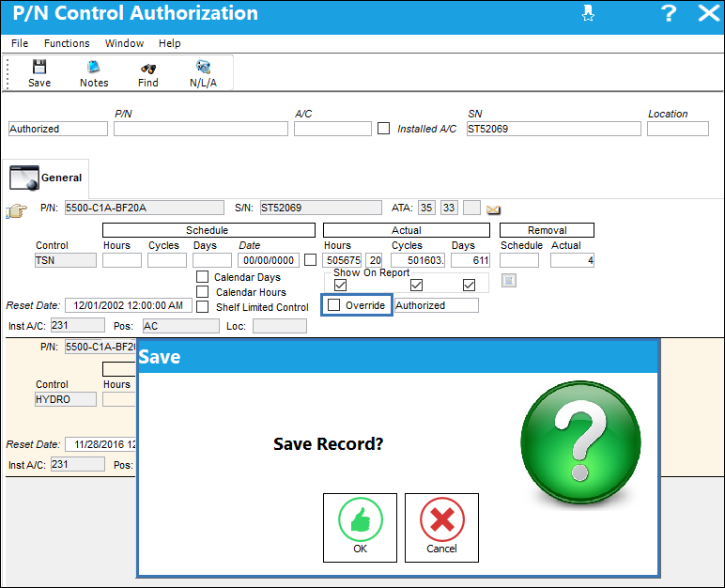Screen dimensions: 725x588
Task: Click General tab P/N field 5500-C1A-BF20A
Action: click(x=145, y=208)
